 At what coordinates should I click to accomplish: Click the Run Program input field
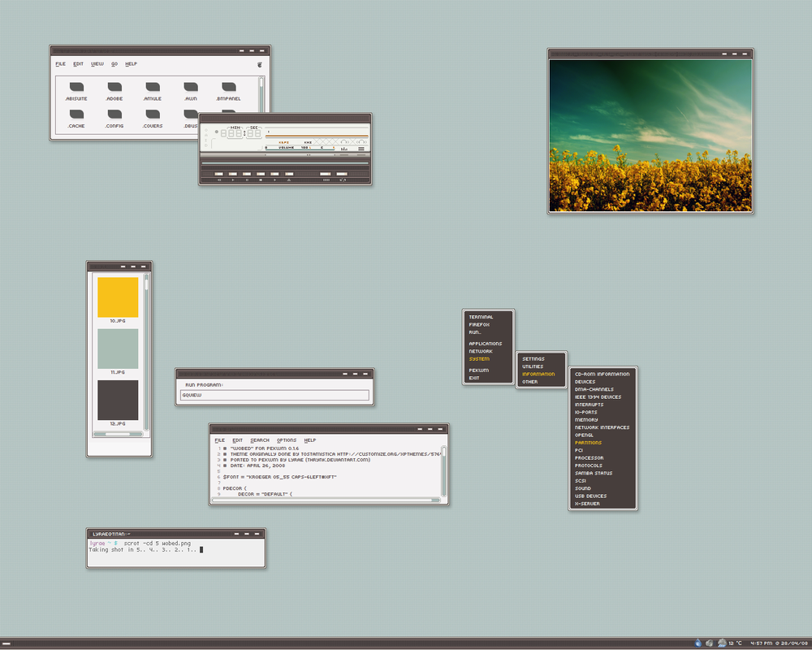274,396
